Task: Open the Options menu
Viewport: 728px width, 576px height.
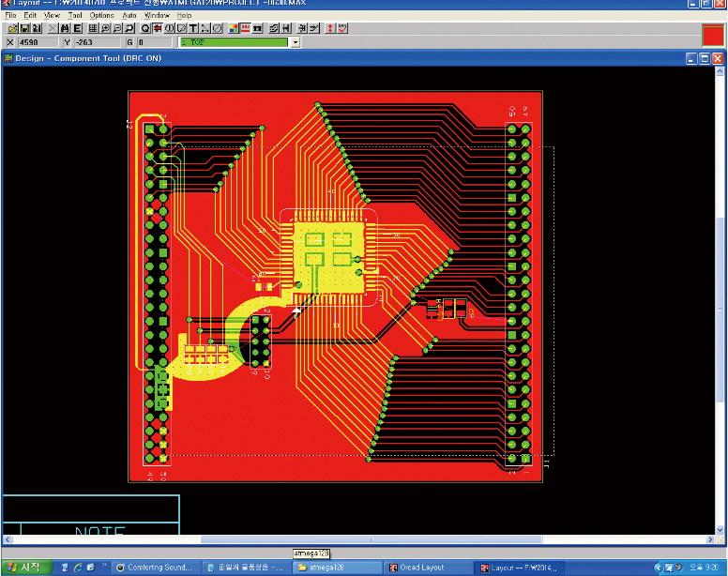Action: click(101, 15)
